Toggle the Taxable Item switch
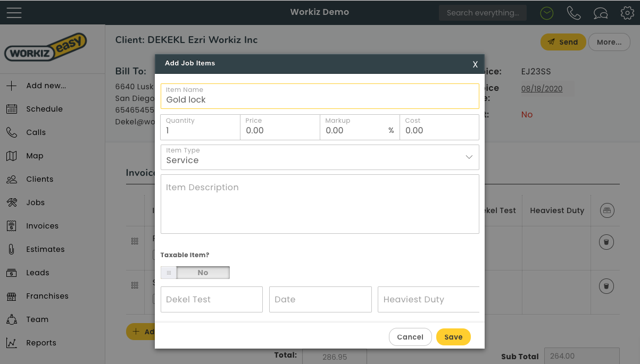This screenshot has height=364, width=640. point(195,273)
